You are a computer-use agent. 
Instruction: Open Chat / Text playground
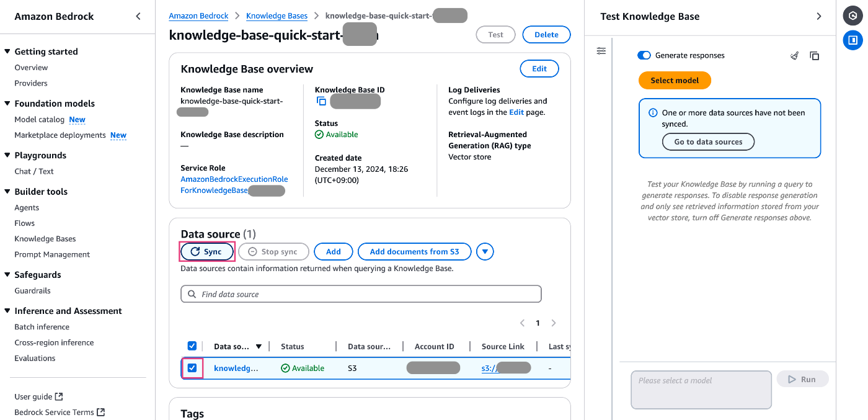(34, 171)
